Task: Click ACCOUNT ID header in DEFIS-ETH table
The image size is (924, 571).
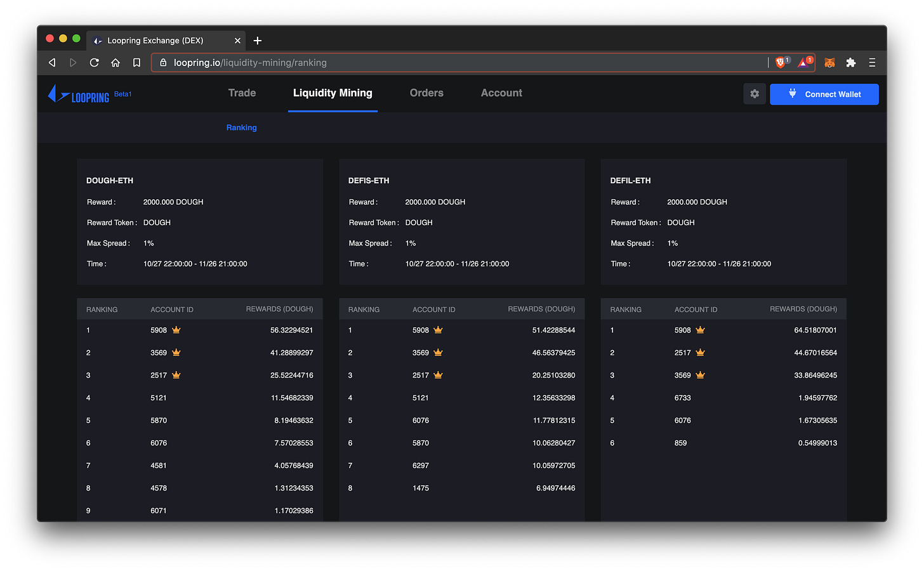Action: pyautogui.click(x=434, y=310)
